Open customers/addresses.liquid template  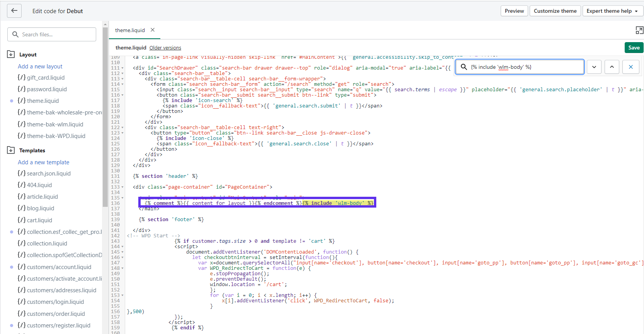pos(61,290)
